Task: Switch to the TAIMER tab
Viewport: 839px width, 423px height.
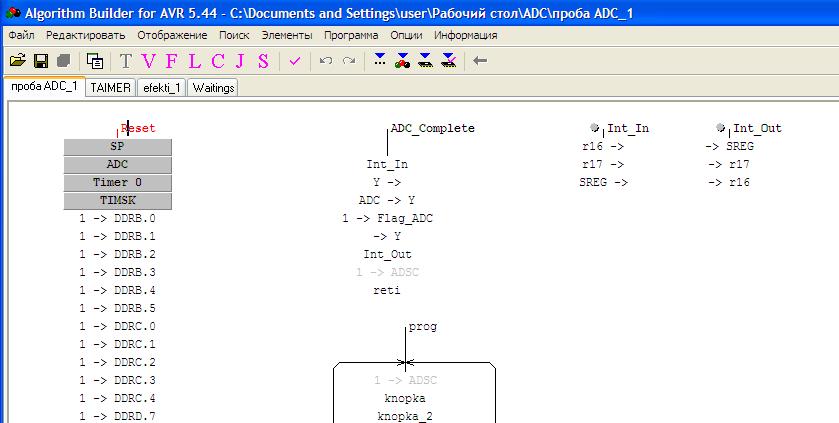Action: tap(110, 88)
